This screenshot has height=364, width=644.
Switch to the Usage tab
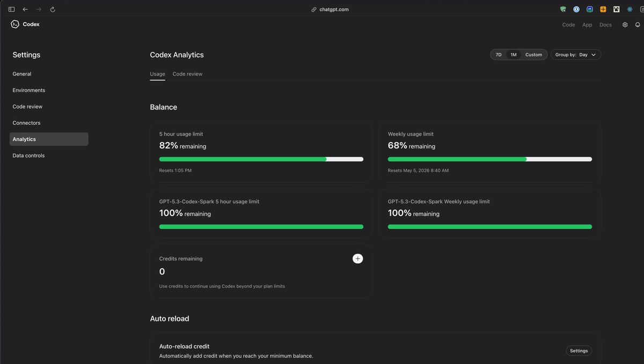coord(157,74)
